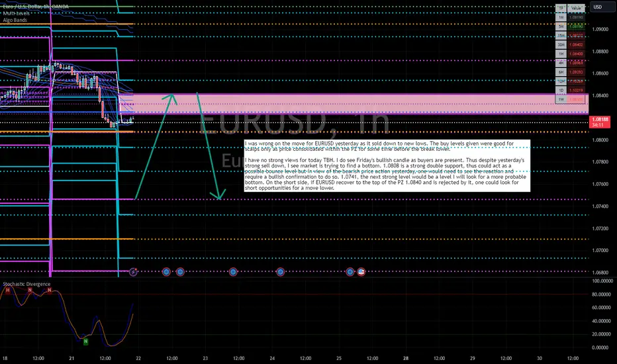Viewport: 617px width, 364px height.
Task: Click the red H divergence marker
Action: (x=7, y=290)
